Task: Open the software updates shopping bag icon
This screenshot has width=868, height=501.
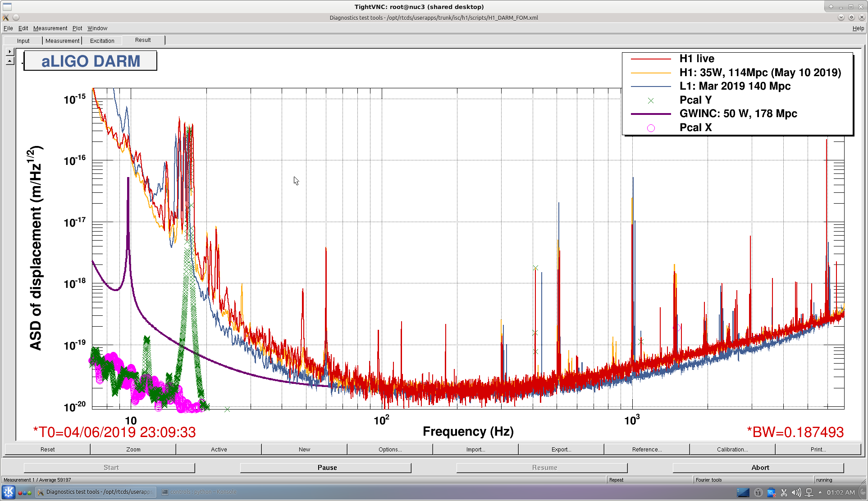Action: [771, 492]
